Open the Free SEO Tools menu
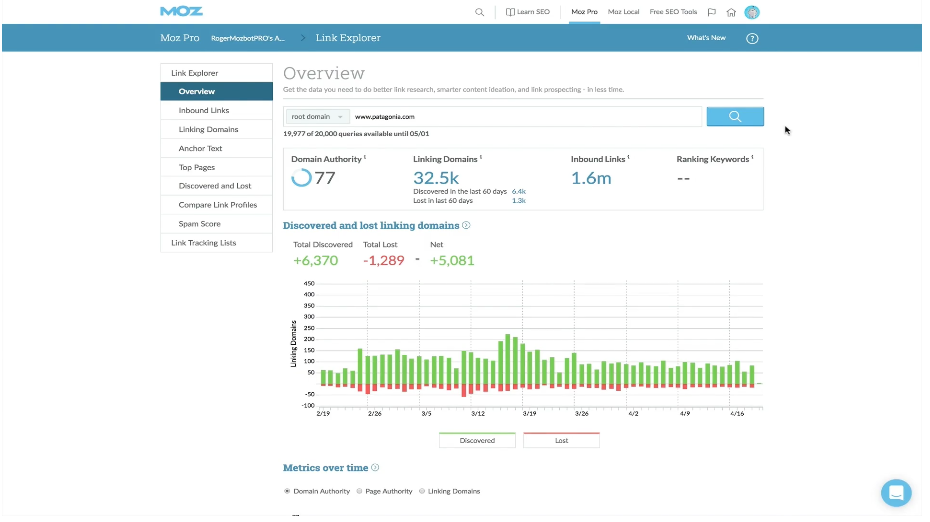 point(673,12)
